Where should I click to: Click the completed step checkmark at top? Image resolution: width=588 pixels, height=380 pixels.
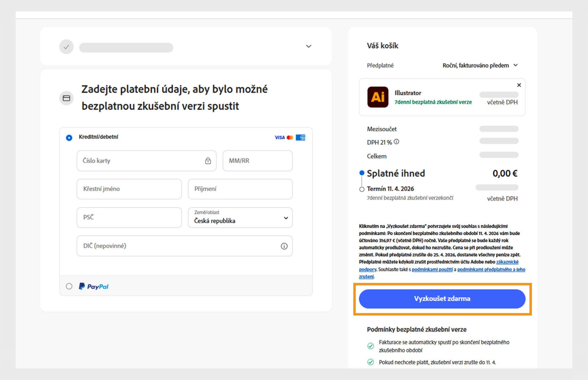tap(66, 47)
